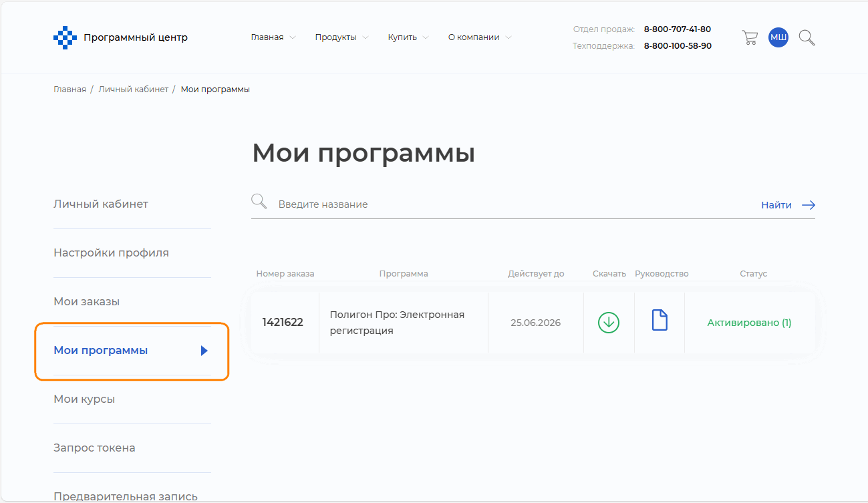Follow the Личный кабинет breadcrumb link
The height and width of the screenshot is (503, 868).
coord(134,90)
